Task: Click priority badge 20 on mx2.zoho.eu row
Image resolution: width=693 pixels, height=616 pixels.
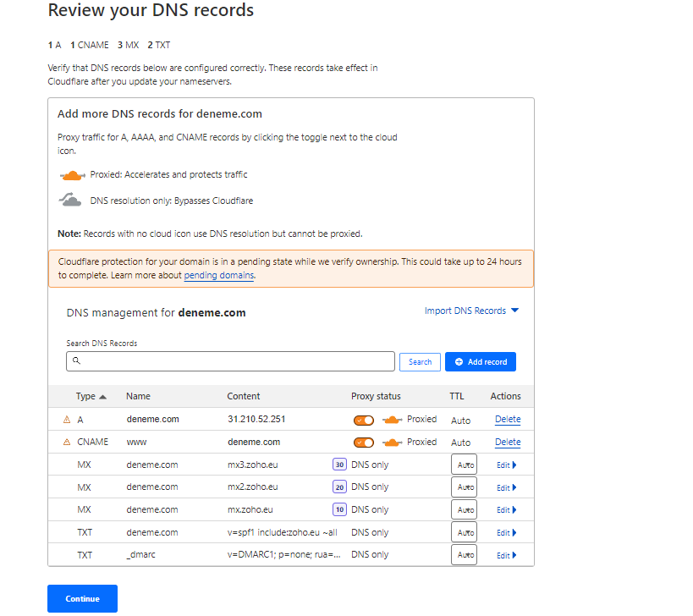Action: point(339,487)
